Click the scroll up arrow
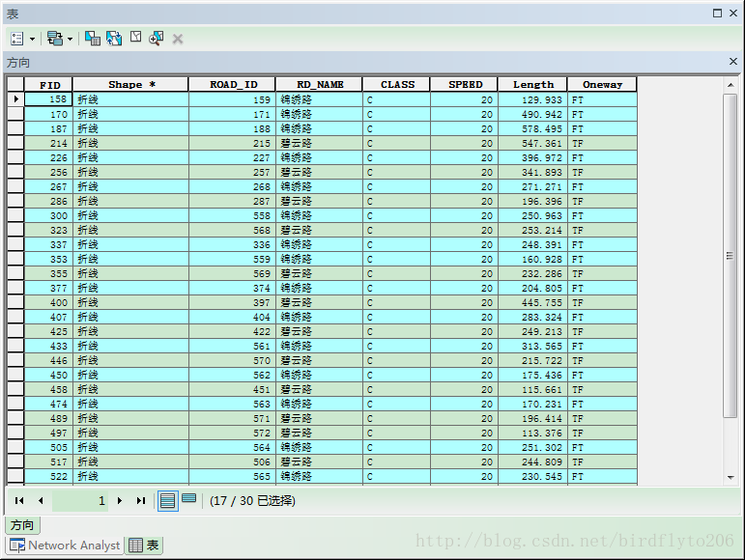This screenshot has width=745, height=560. click(731, 85)
